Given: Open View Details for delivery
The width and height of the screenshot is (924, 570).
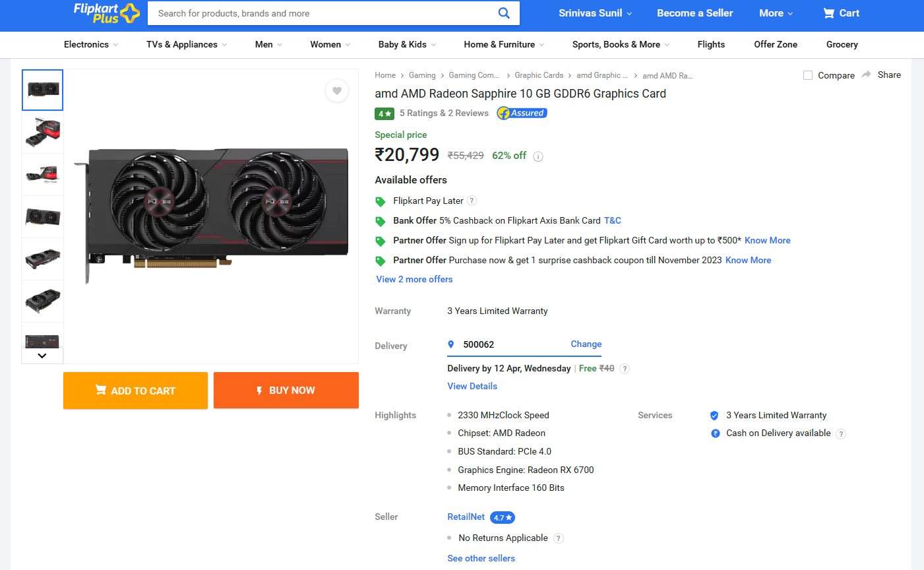Looking at the screenshot, I should [x=472, y=386].
